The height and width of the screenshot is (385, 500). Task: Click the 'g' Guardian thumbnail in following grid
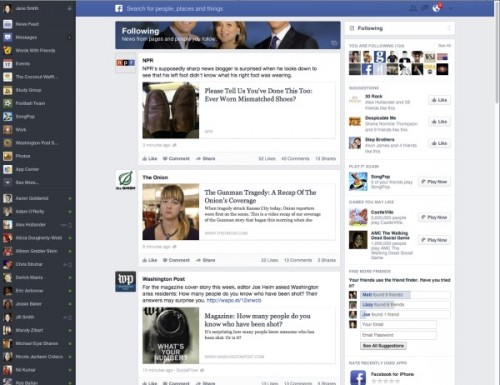(380, 57)
